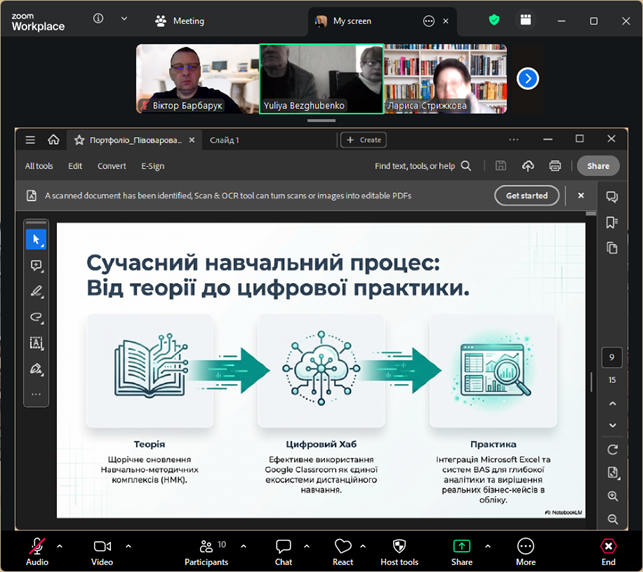The width and height of the screenshot is (643, 572).
Task: Unmute using the Audio microphone icon
Action: coord(37,547)
